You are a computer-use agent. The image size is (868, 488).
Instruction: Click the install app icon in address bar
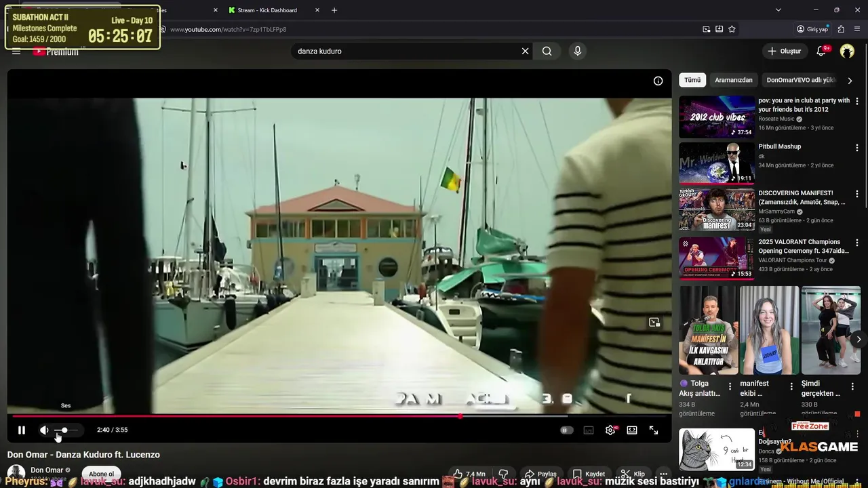719,29
